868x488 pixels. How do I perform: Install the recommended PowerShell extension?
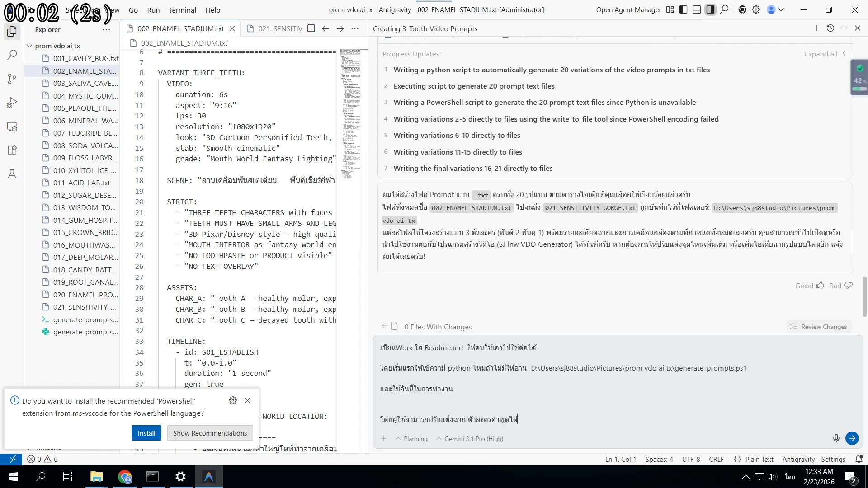coord(146,432)
